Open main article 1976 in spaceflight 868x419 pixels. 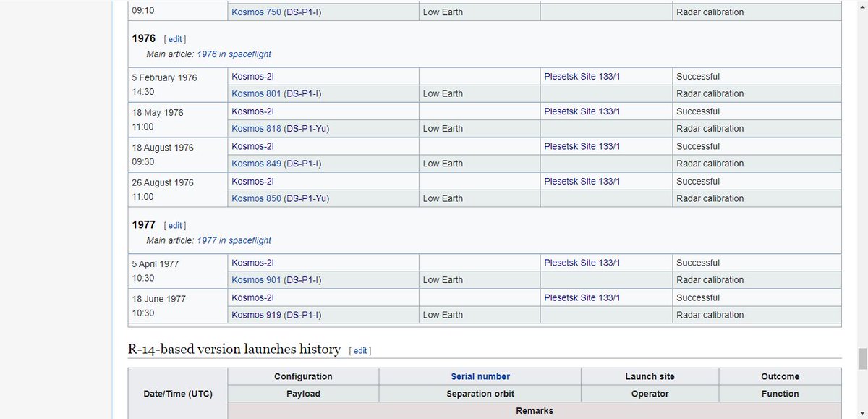234,54
